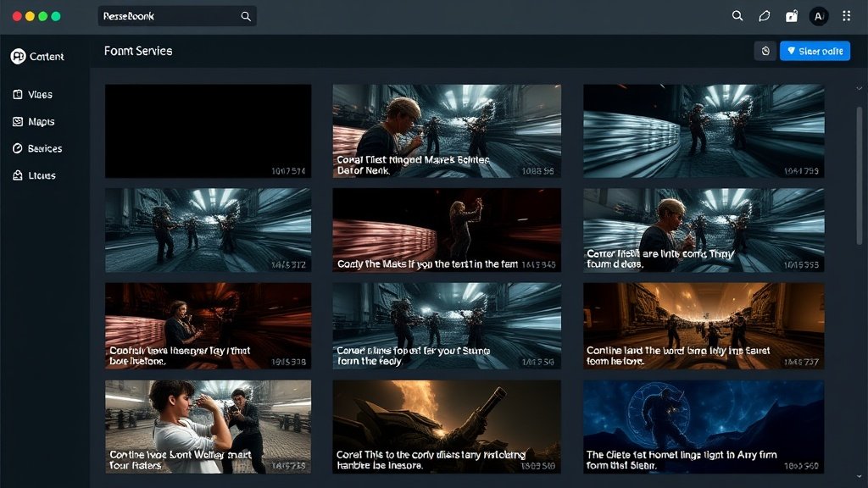
Task: Click the Fonm Servies page title
Action: (x=138, y=51)
